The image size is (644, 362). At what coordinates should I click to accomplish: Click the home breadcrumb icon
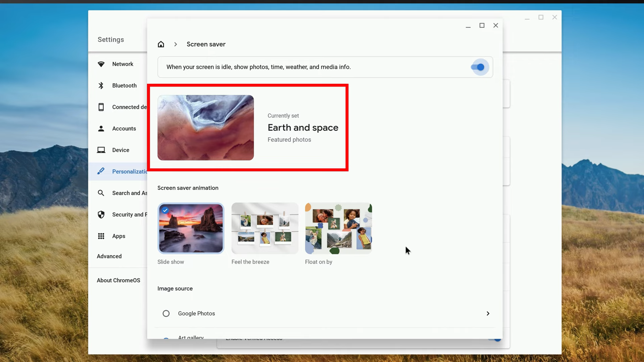click(161, 44)
